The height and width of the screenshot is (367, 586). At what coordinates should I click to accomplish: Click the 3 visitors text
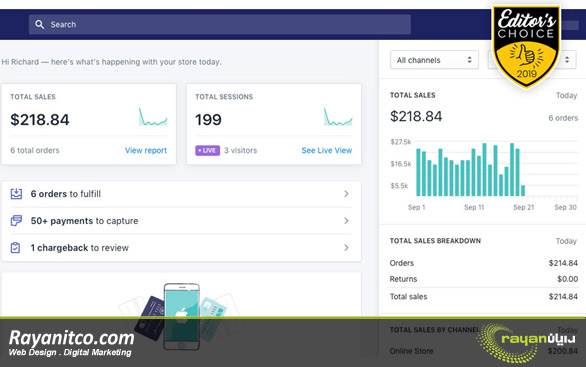(240, 150)
